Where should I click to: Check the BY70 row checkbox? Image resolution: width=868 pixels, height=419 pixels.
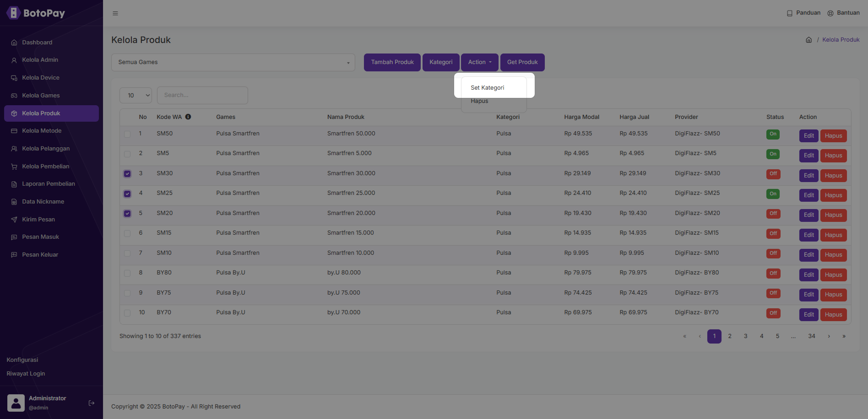(x=127, y=313)
